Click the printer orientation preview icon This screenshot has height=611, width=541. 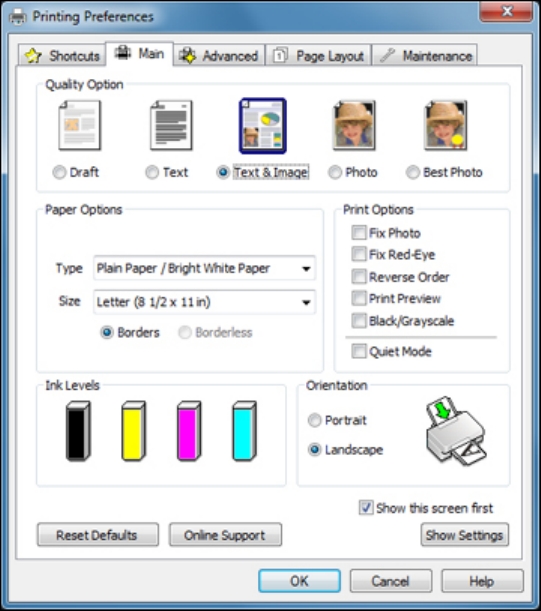click(x=456, y=431)
